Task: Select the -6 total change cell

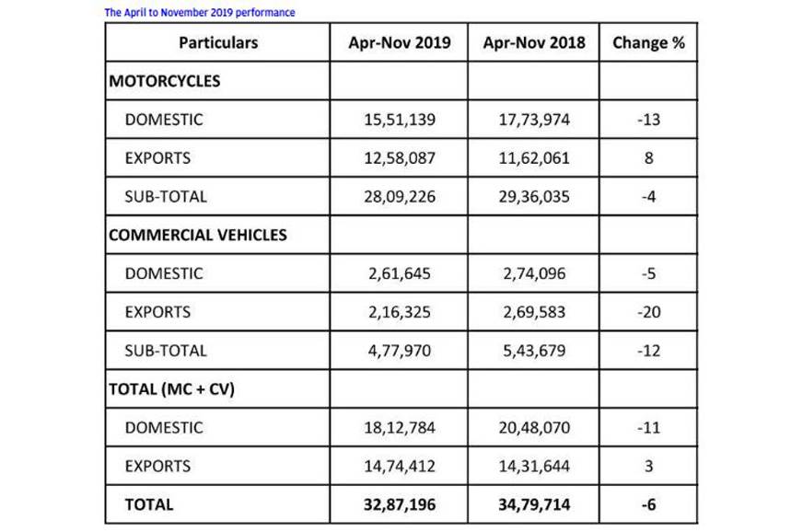Action: 648,505
